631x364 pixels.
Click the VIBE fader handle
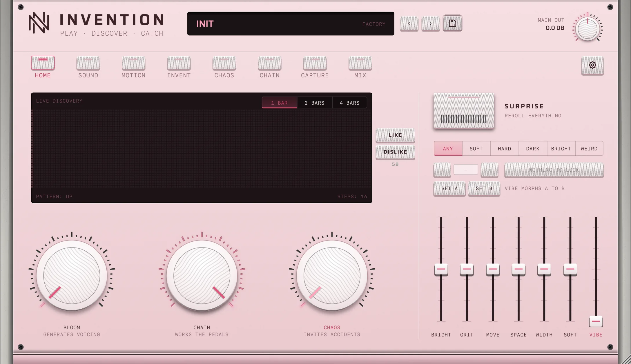[x=596, y=321]
